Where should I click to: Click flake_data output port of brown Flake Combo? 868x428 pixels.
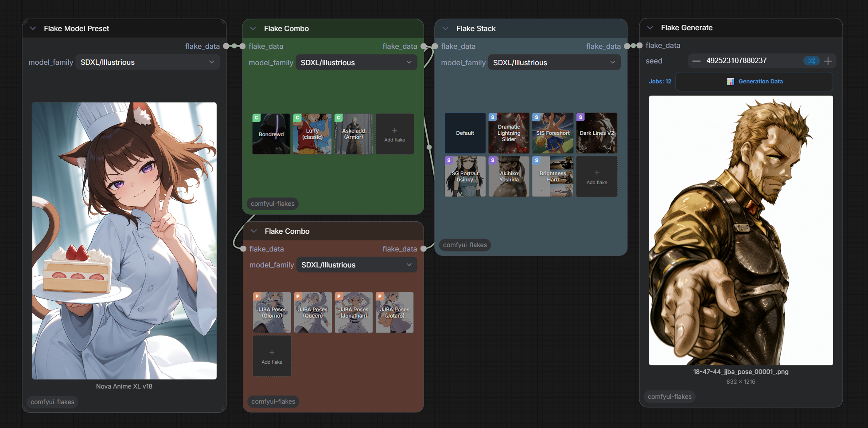[x=424, y=249]
